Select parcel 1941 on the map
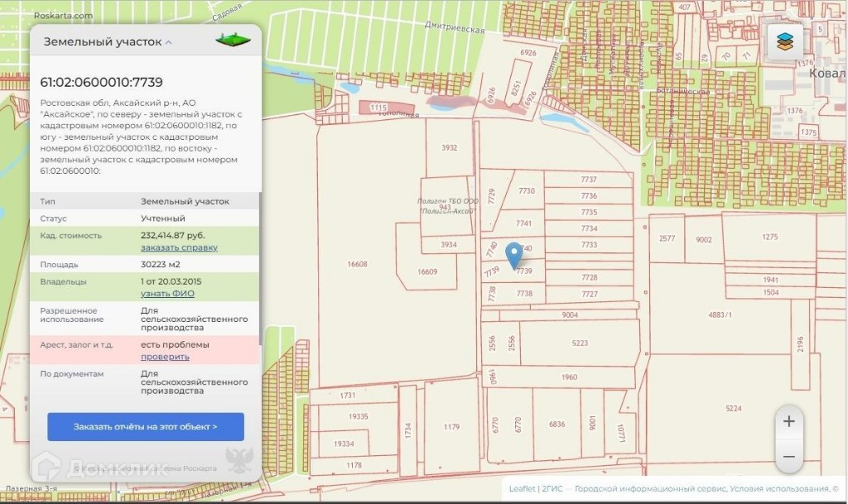The image size is (848, 504). click(x=771, y=280)
